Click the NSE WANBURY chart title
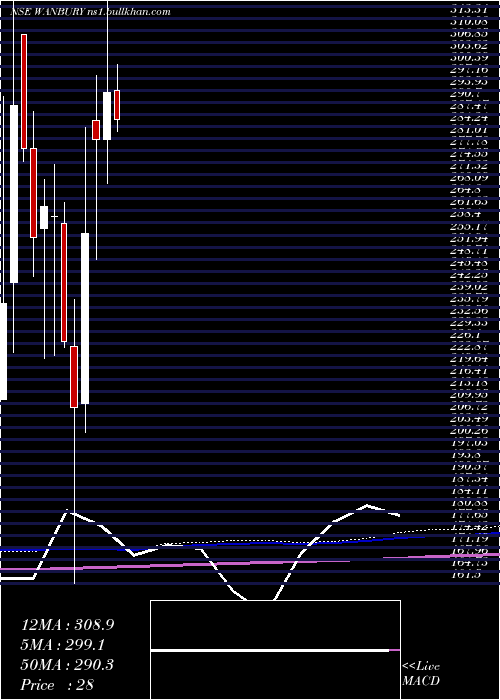Viewport: 500px width, 700px height. click(x=91, y=12)
